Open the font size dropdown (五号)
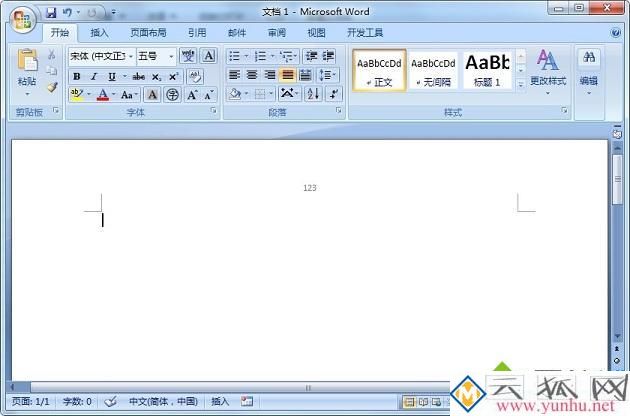Viewport: 630px width, 416px height. click(x=171, y=56)
